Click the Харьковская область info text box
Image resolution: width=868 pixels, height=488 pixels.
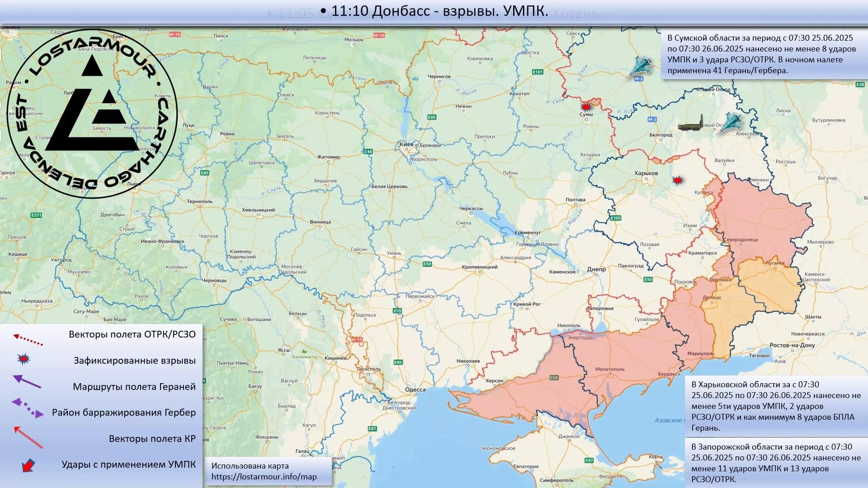click(x=776, y=406)
